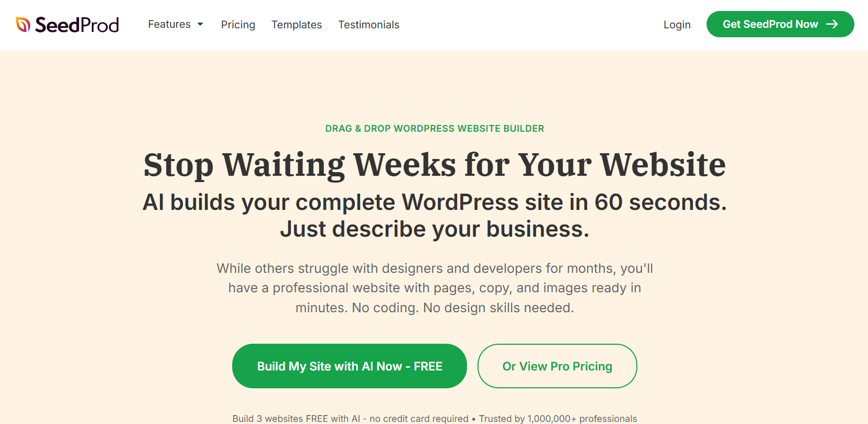Click the Trusted by 1,000,000+ professionals text
Viewport: 868px width, 424px height.
(558, 418)
